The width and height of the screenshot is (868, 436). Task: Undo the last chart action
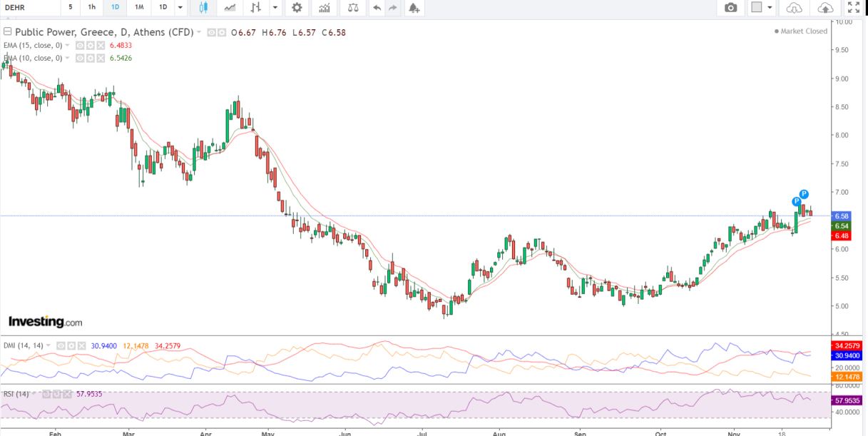coord(377,7)
